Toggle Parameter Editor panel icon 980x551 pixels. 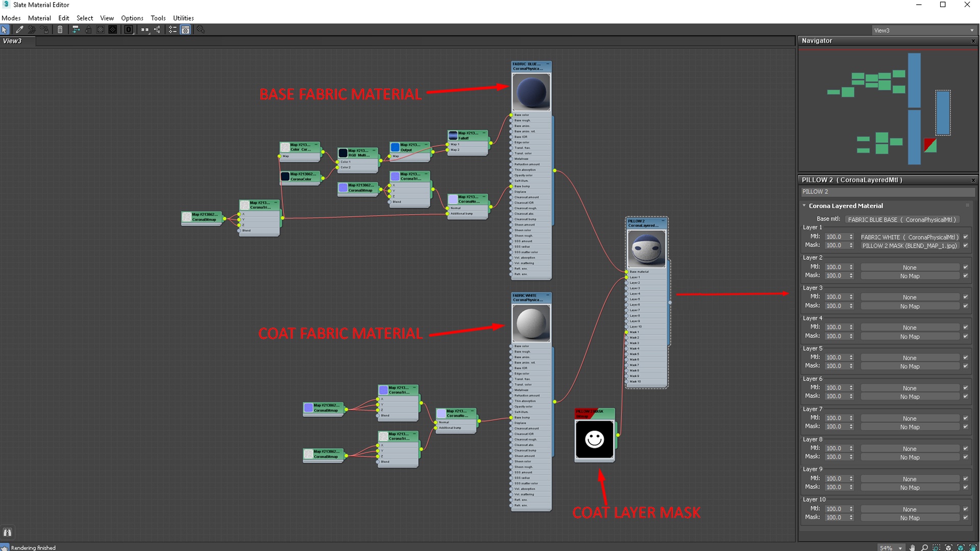tap(186, 30)
